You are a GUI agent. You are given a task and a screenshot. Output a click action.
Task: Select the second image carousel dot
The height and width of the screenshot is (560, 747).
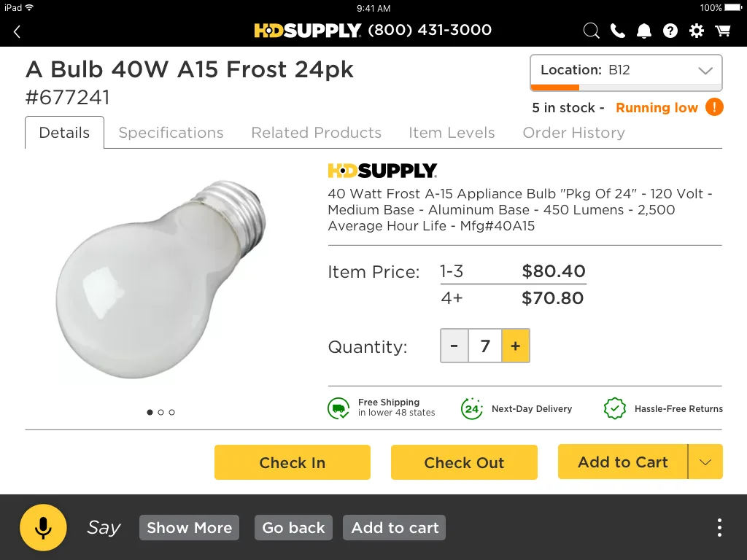[x=160, y=412]
